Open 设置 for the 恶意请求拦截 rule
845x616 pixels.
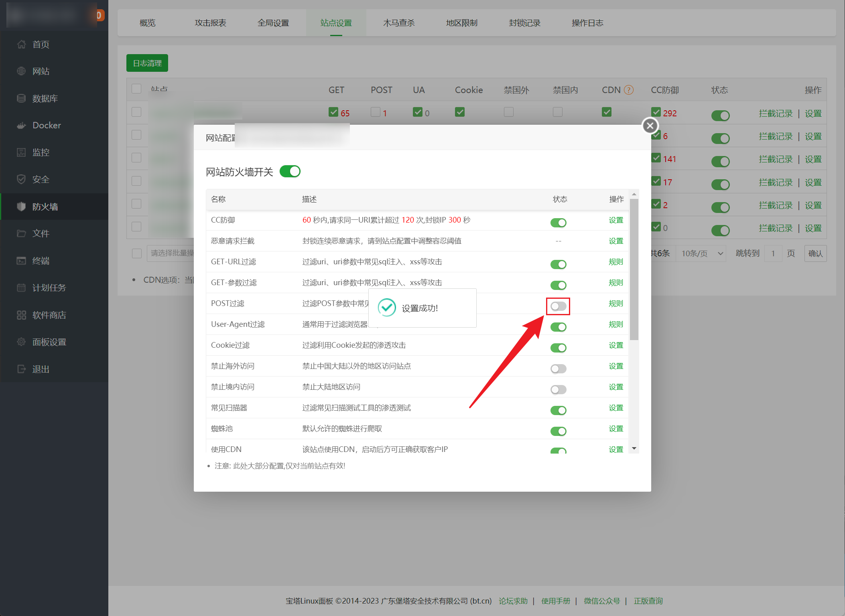point(616,241)
